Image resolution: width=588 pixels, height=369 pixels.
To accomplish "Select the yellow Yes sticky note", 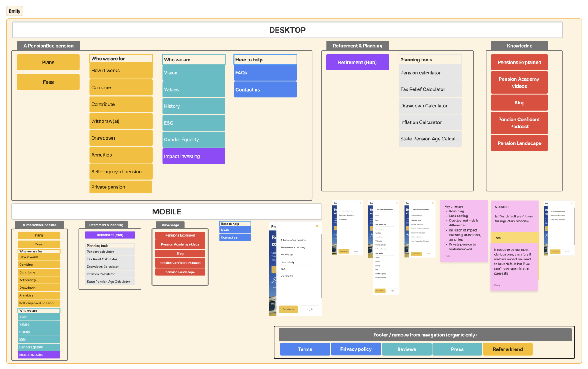I will (x=514, y=238).
